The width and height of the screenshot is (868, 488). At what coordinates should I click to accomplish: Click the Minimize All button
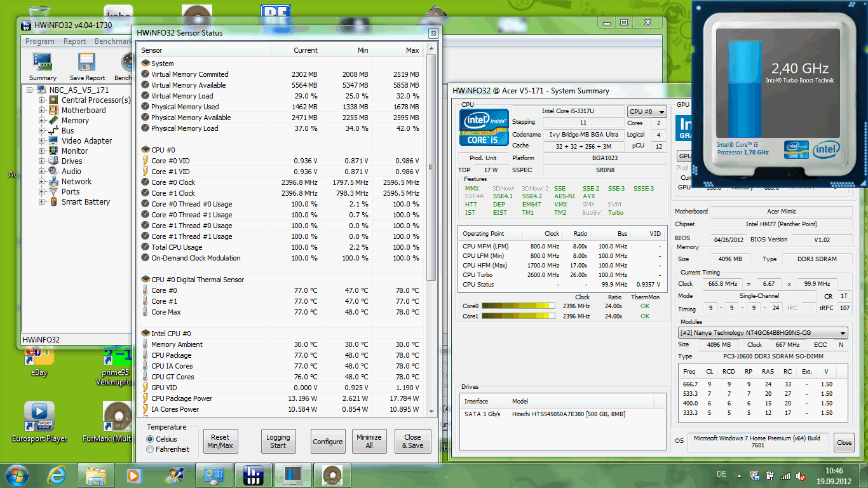coord(369,442)
